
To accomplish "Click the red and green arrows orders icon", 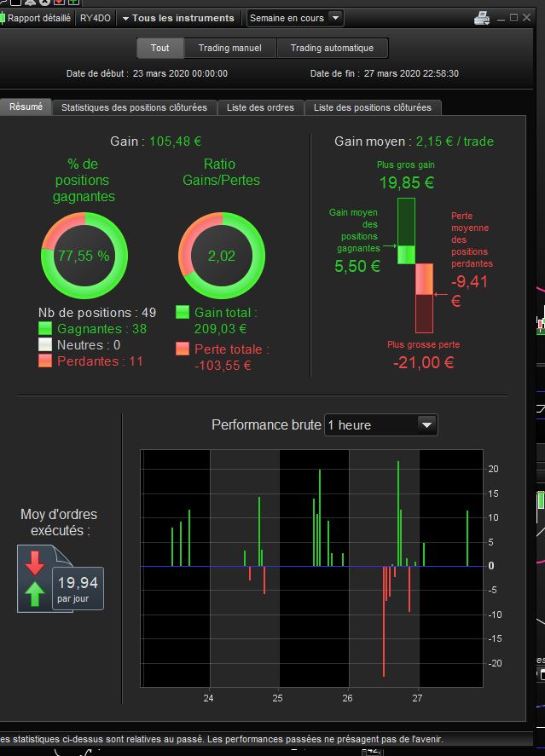I will coord(35,579).
